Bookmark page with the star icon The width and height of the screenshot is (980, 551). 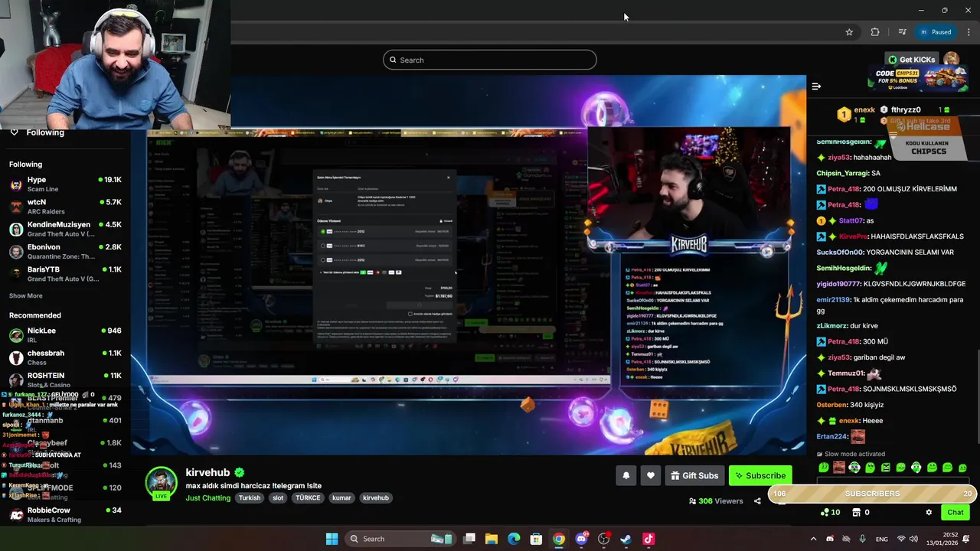tap(849, 32)
